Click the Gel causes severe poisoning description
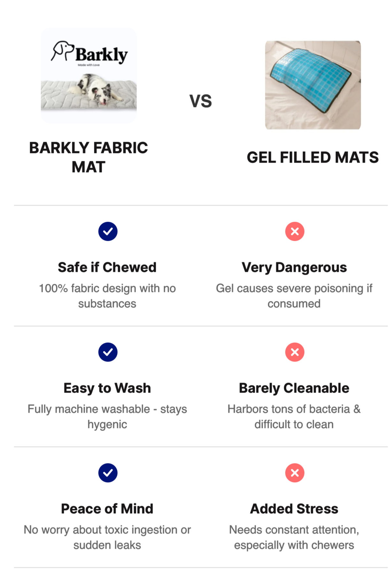 point(294,296)
